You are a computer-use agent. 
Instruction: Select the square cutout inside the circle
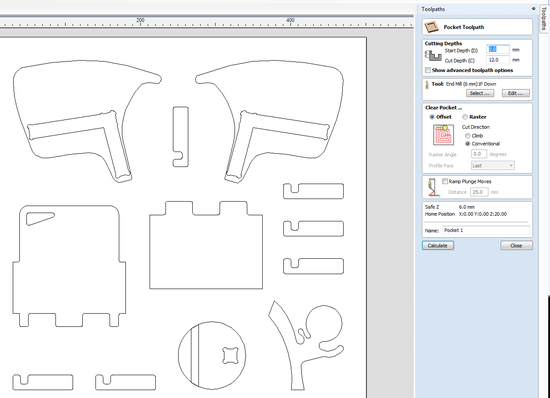pyautogui.click(x=230, y=355)
